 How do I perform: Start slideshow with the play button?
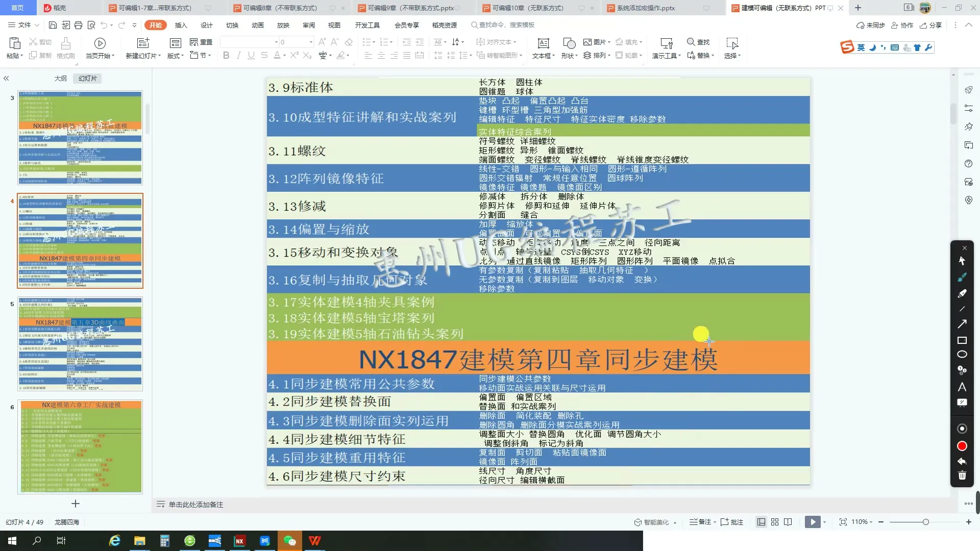813,522
